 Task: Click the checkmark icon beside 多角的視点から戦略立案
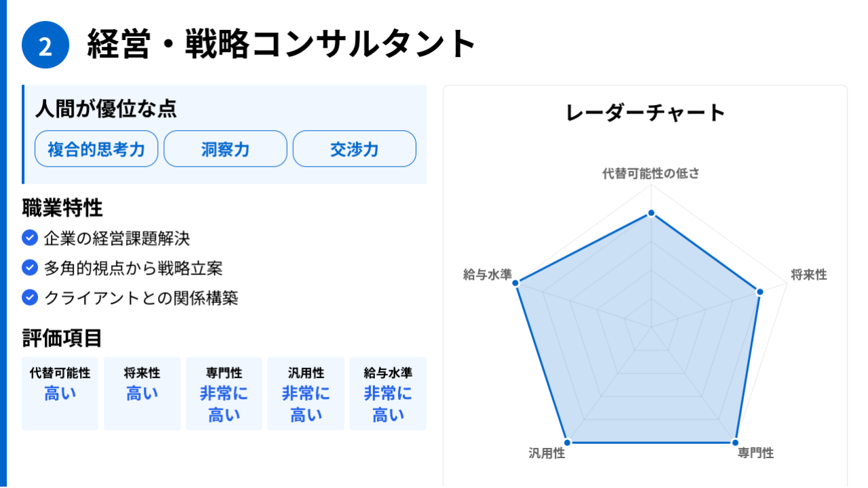[x=29, y=268]
